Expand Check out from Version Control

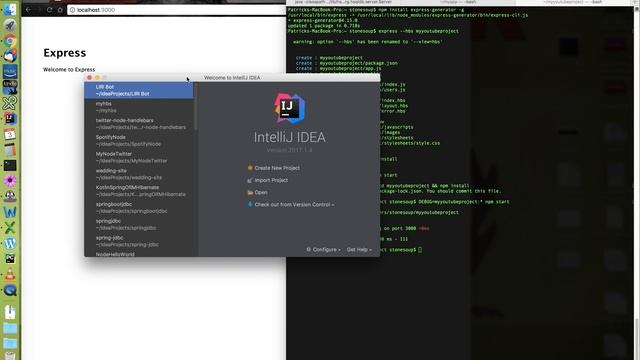[x=291, y=204]
